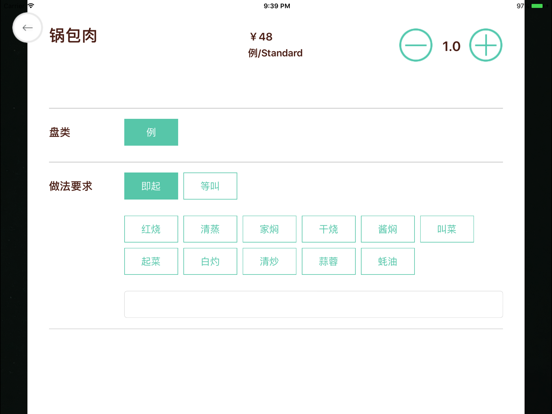Choose the 红烧 cooking method

[151, 229]
